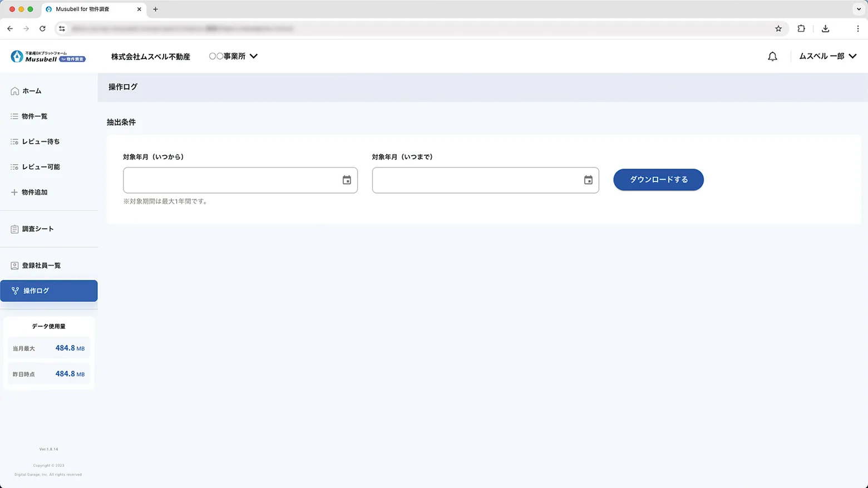Bookmark this page with the star icon
The image size is (868, 488).
coord(778,28)
